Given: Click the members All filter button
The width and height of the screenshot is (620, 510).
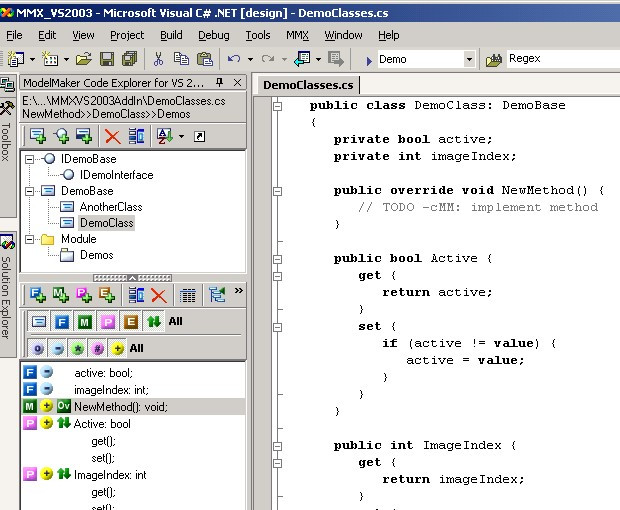Looking at the screenshot, I should click(x=176, y=321).
